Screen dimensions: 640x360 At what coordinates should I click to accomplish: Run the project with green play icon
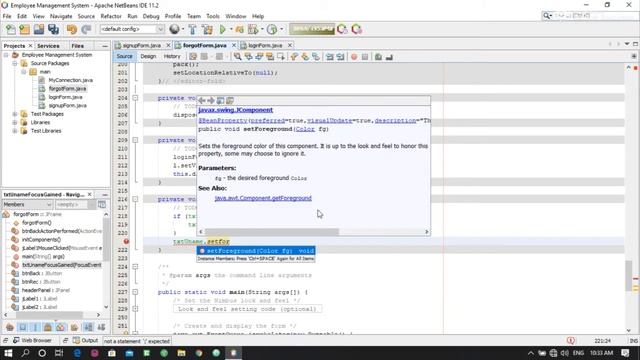coord(222,29)
